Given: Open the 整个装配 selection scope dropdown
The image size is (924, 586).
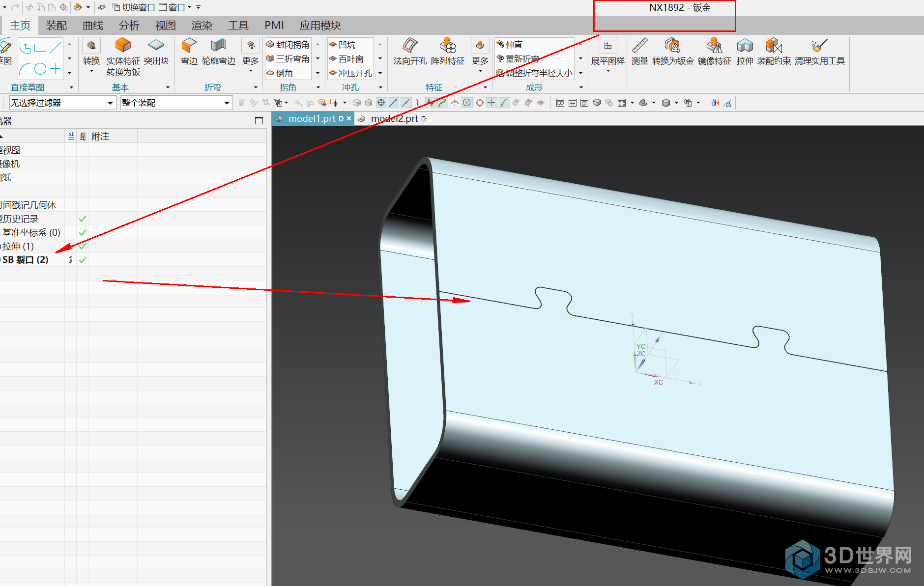Looking at the screenshot, I should pos(176,103).
